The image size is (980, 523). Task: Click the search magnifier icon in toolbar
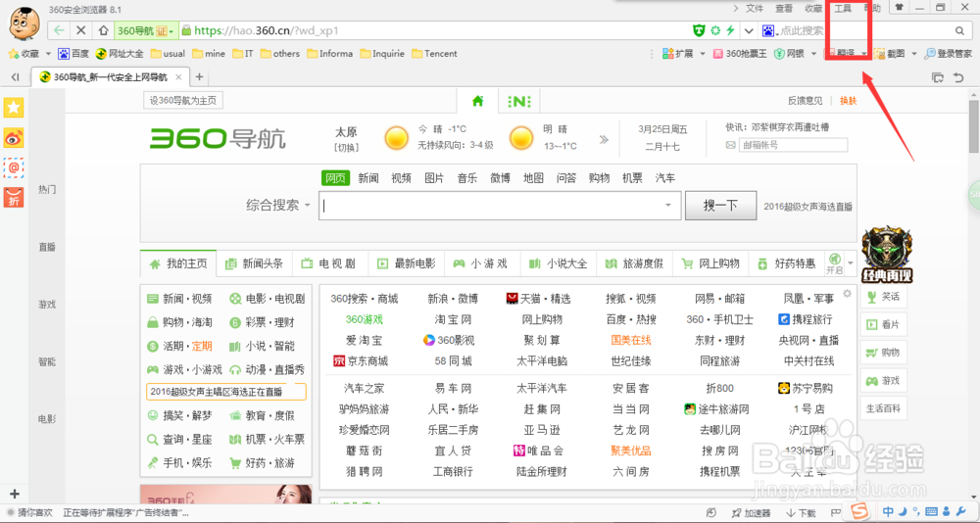pyautogui.click(x=960, y=30)
